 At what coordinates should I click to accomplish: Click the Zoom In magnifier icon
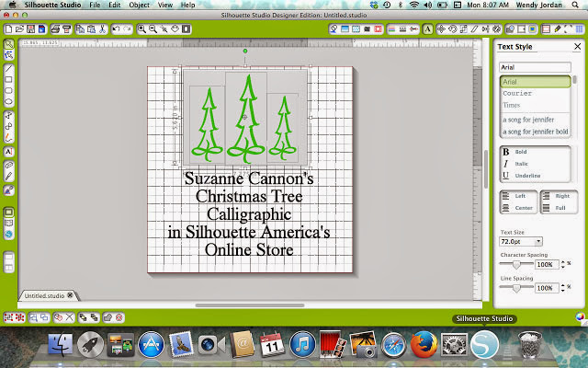141,29
